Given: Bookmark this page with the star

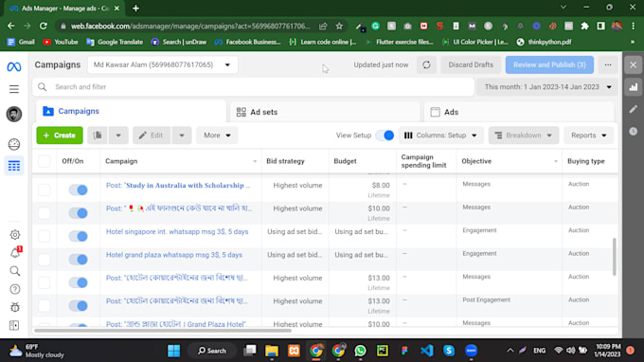Looking at the screenshot, I should [x=339, y=26].
